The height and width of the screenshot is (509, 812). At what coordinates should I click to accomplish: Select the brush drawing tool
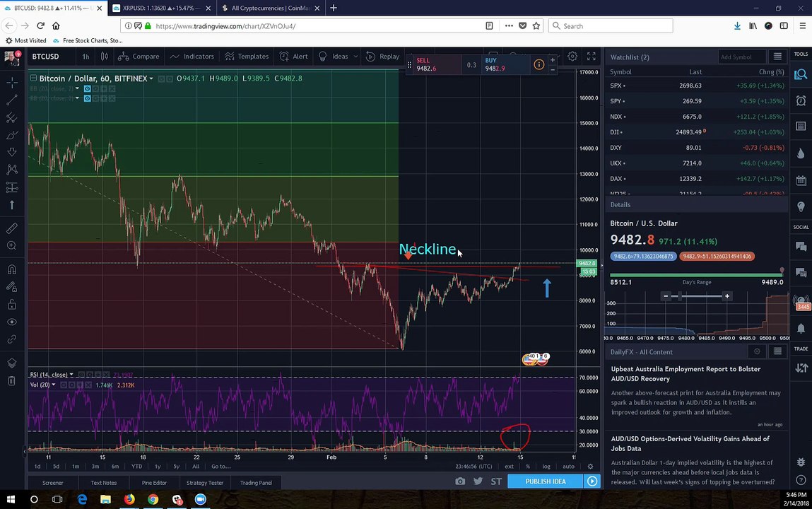pyautogui.click(x=11, y=135)
